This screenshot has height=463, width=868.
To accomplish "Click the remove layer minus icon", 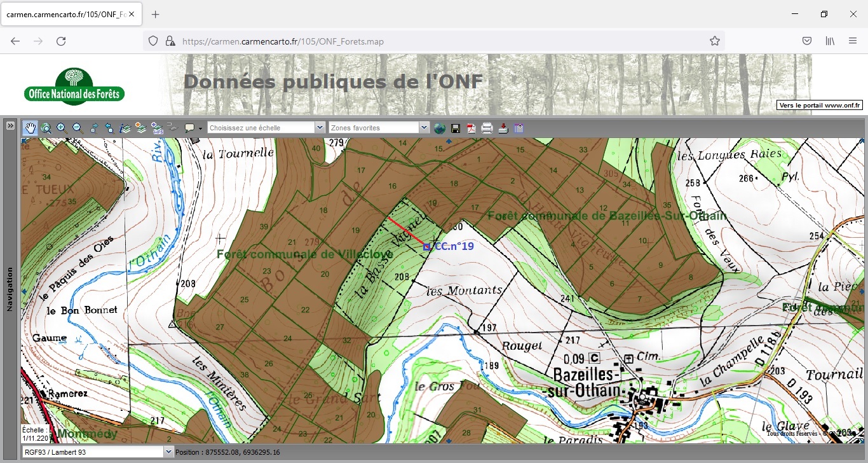I will pyautogui.click(x=172, y=128).
